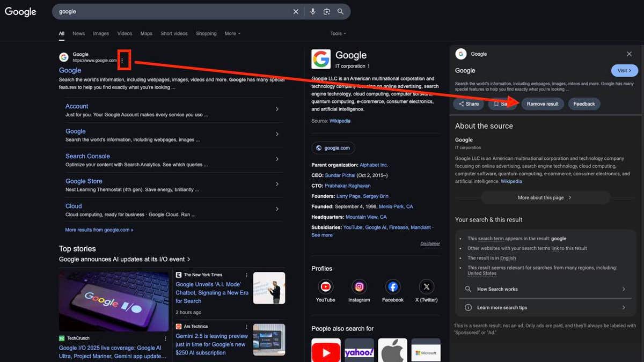This screenshot has width=644, height=362.
Task: Switch to the Images tab
Action: [101, 33]
